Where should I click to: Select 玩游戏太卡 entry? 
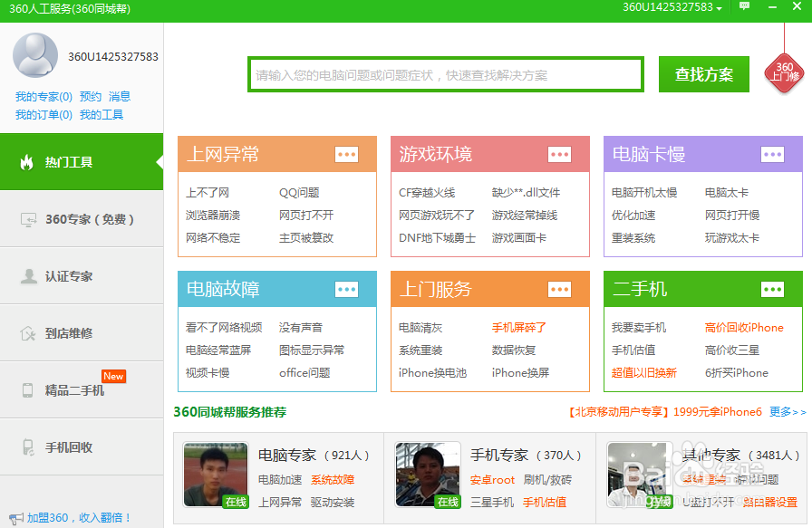tap(731, 238)
